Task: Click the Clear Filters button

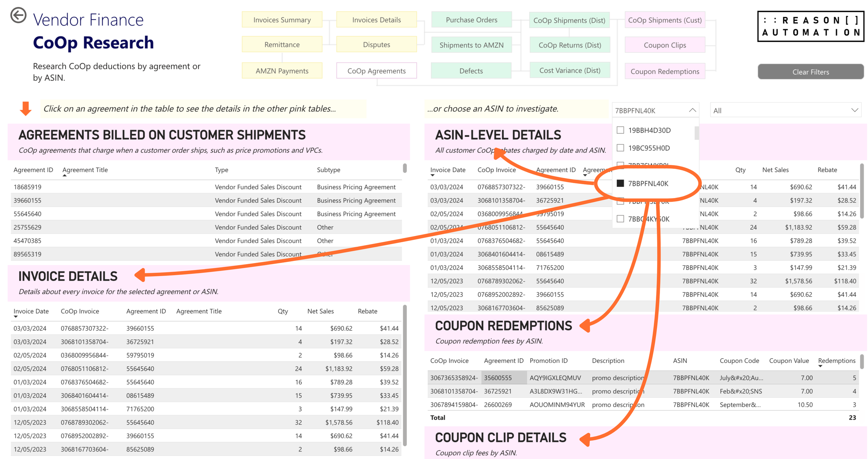Action: (810, 72)
